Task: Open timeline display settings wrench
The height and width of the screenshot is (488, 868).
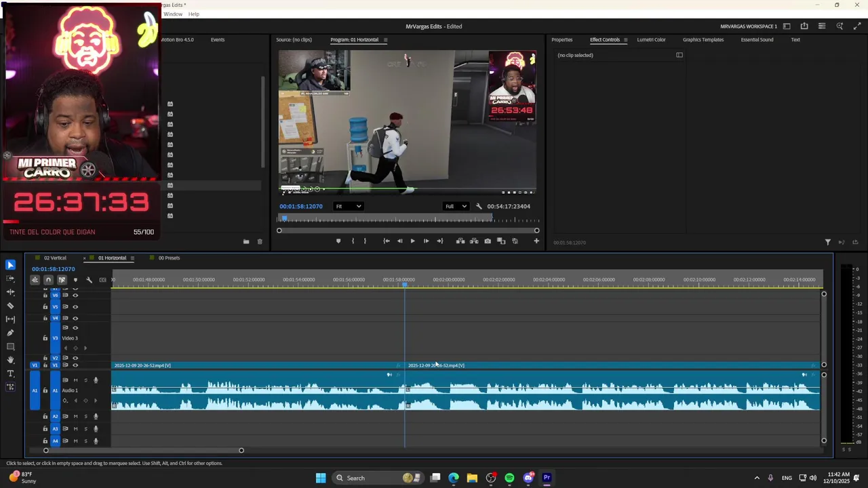Action: 89,280
